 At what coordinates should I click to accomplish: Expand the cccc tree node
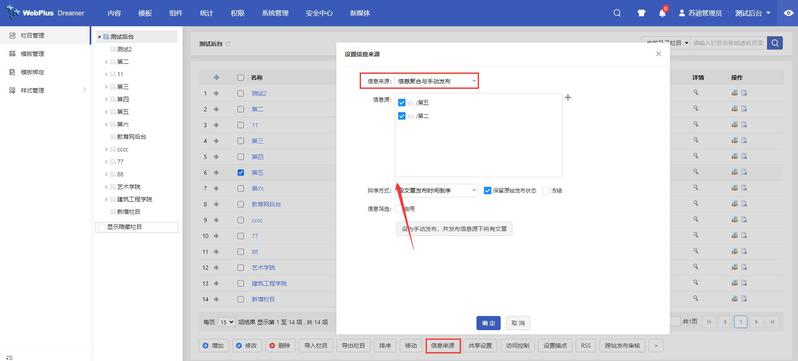(106, 149)
